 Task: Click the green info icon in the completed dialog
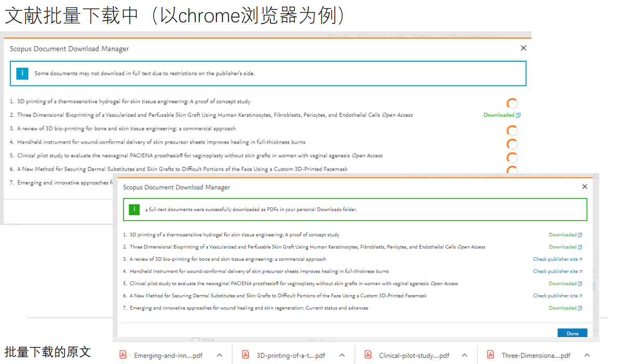click(135, 209)
